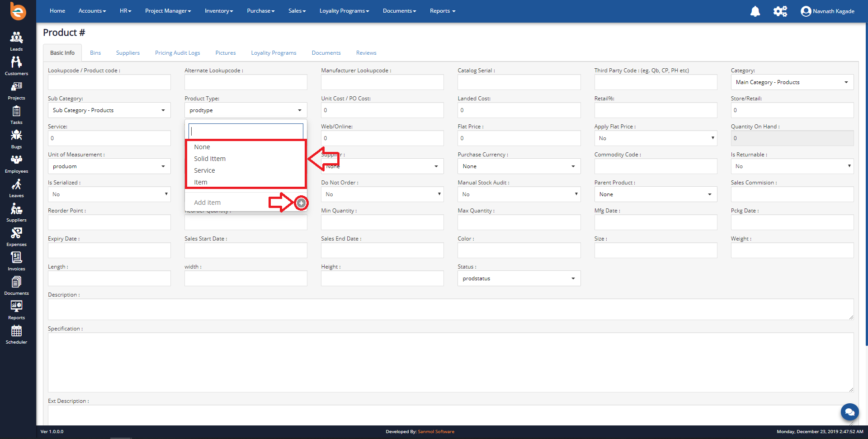Viewport: 868px width, 439px height.
Task: Open the Is Serialized dropdown
Action: 109,194
